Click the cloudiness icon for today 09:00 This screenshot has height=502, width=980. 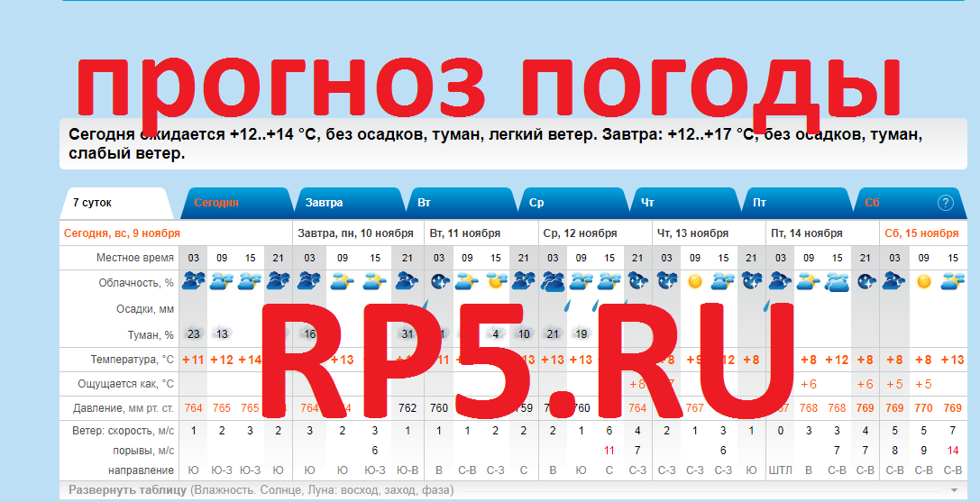[x=222, y=281]
